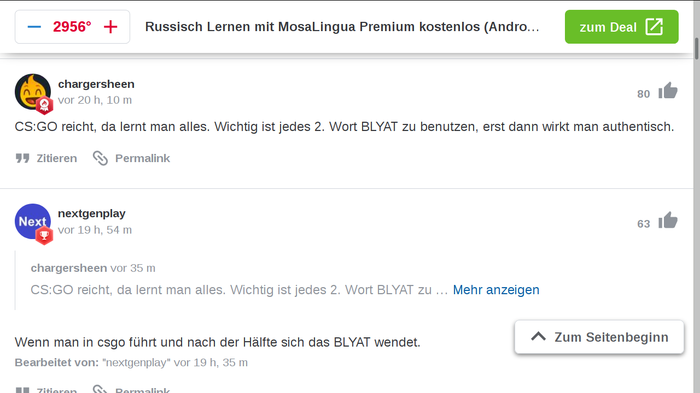
Task: Click the up chevron on Zum Seitenbeginn
Action: pyautogui.click(x=538, y=337)
